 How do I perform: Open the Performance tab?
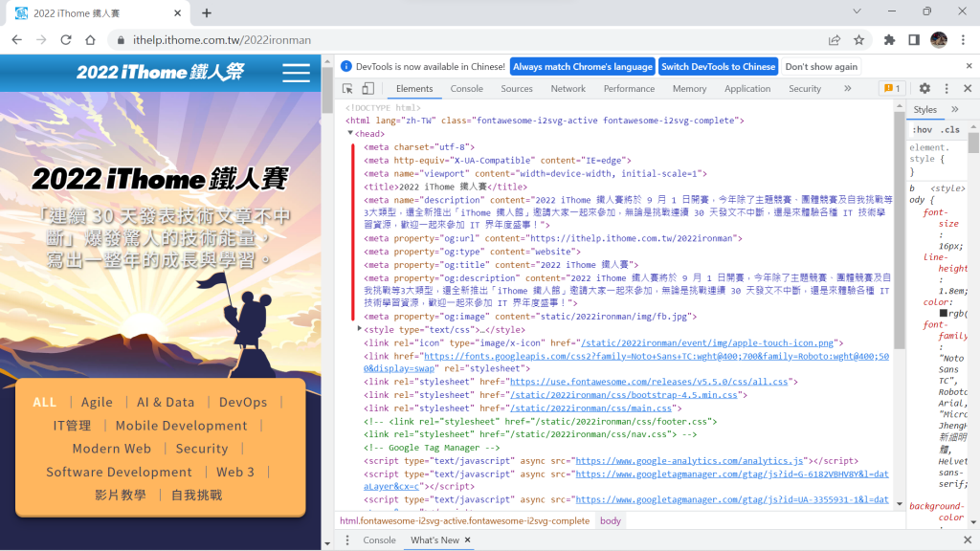point(629,89)
